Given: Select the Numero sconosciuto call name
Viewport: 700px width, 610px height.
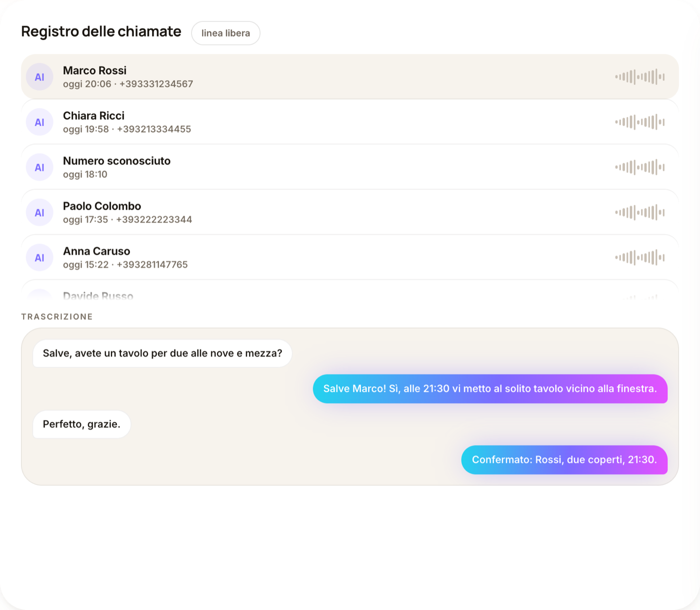Looking at the screenshot, I should coord(116,161).
